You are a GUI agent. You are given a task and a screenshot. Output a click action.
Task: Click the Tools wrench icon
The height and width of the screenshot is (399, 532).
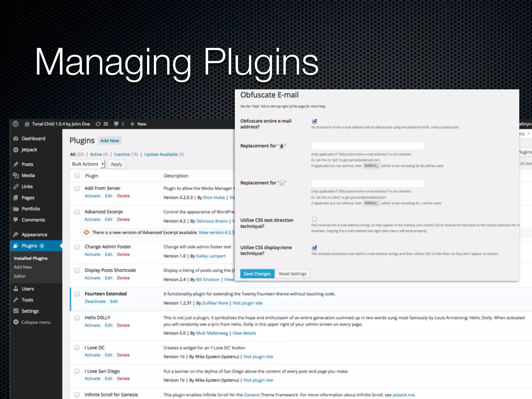[16, 300]
